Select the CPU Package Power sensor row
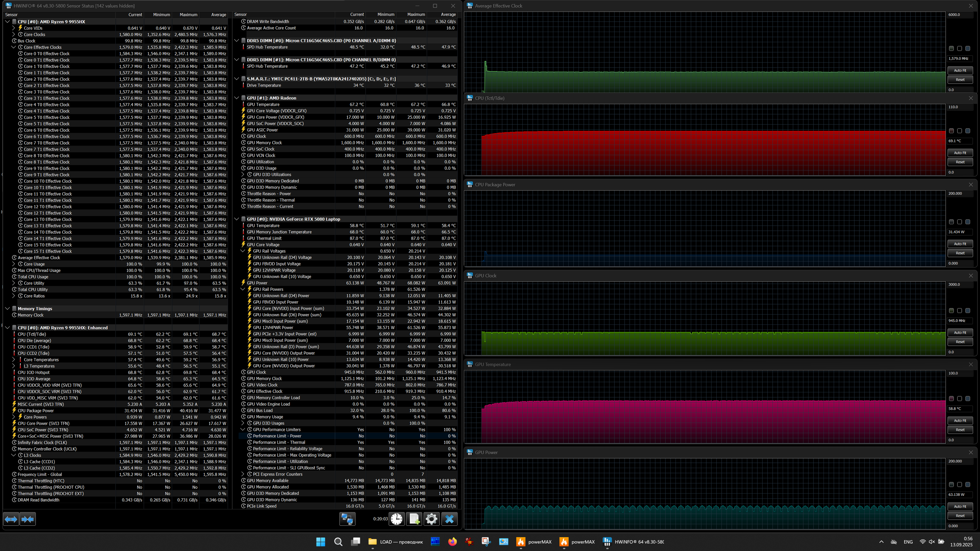The width and height of the screenshot is (980, 551). (36, 411)
